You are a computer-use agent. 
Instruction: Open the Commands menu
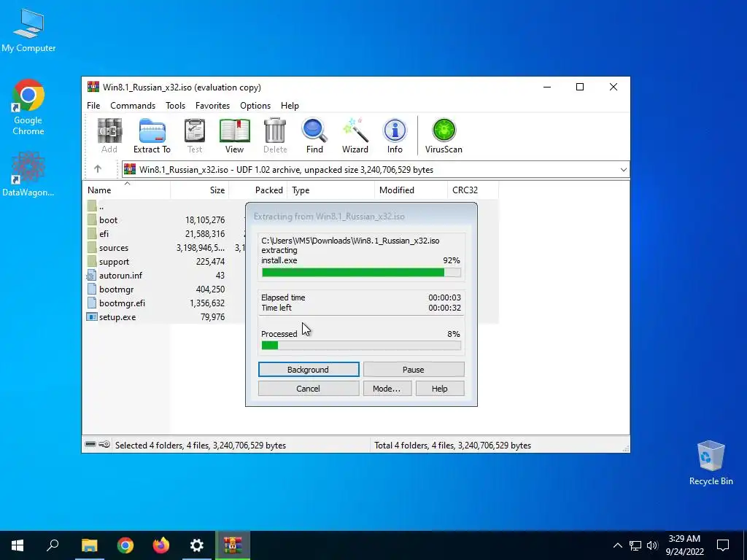[x=133, y=106]
